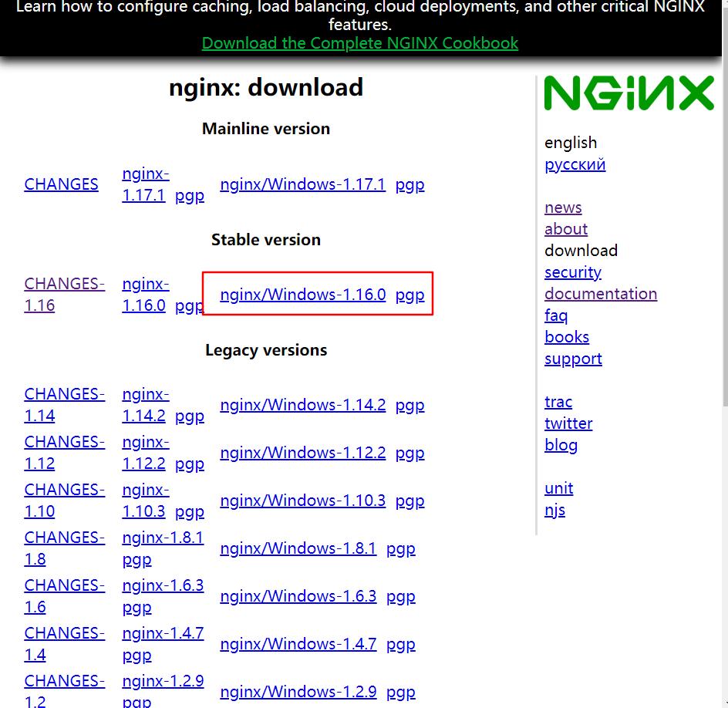Open support page in sidebar
This screenshot has height=708, width=728.
(x=574, y=359)
